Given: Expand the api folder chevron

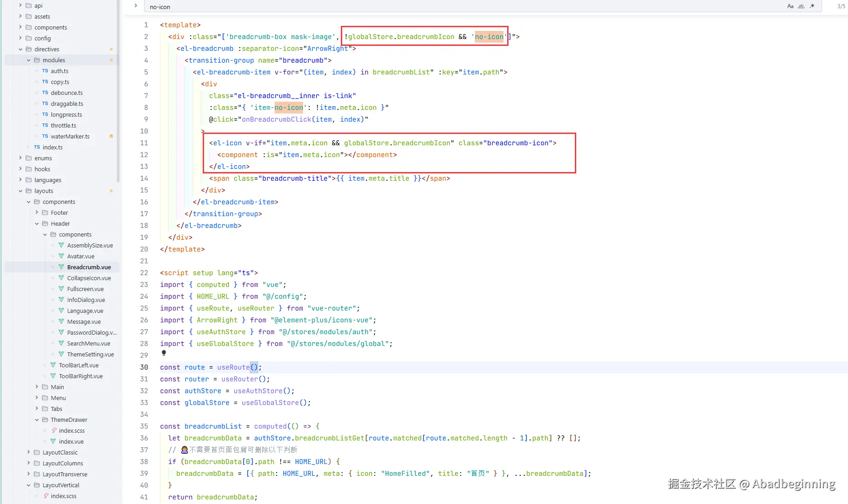Looking at the screenshot, I should [x=20, y=5].
